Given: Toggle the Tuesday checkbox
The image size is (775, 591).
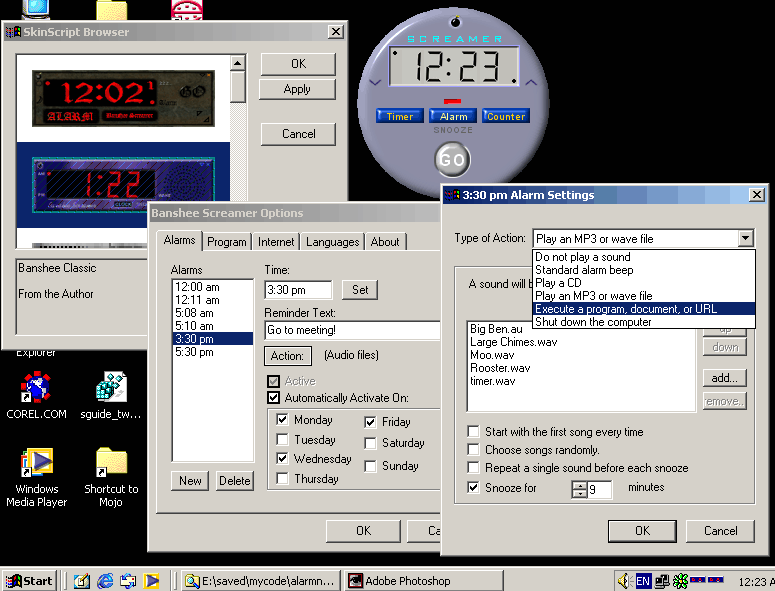Looking at the screenshot, I should click(x=283, y=440).
